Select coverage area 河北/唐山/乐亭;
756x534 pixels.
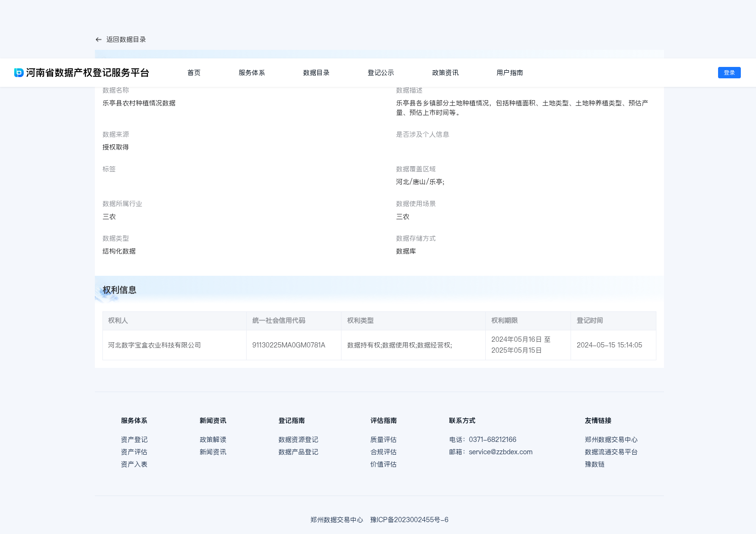click(x=420, y=182)
